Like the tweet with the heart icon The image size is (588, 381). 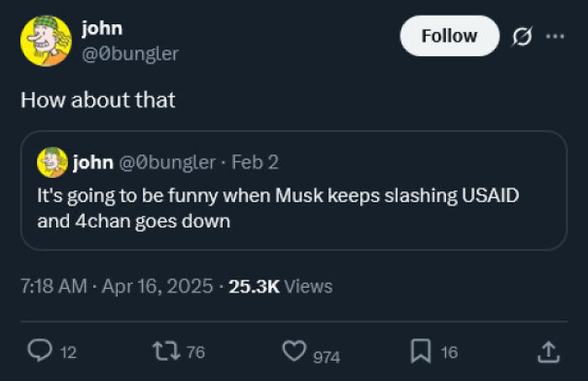point(293,352)
